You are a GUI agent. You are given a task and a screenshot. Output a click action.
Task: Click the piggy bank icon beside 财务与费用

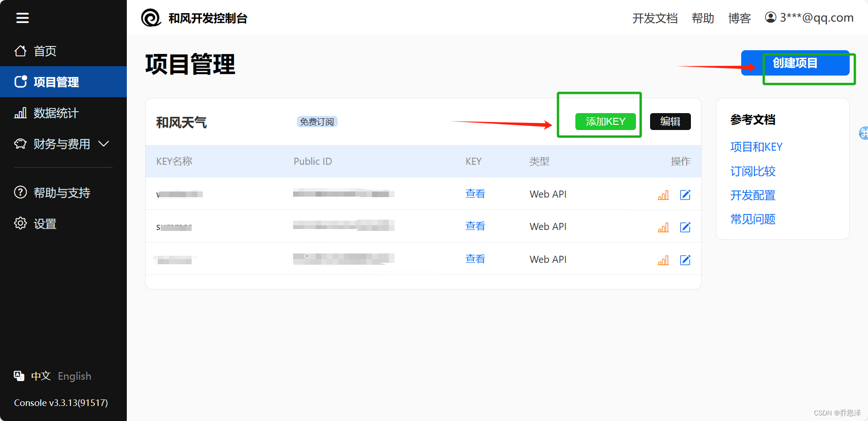[21, 144]
